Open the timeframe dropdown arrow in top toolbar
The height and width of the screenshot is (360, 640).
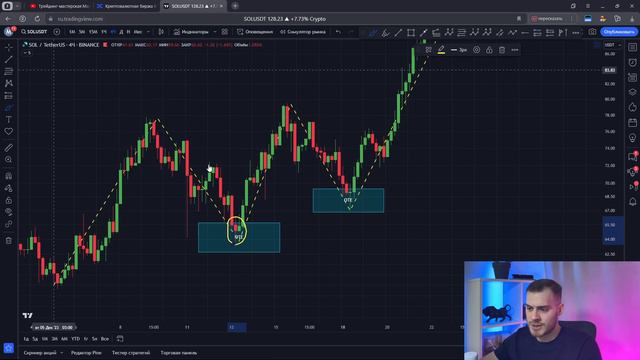point(148,32)
